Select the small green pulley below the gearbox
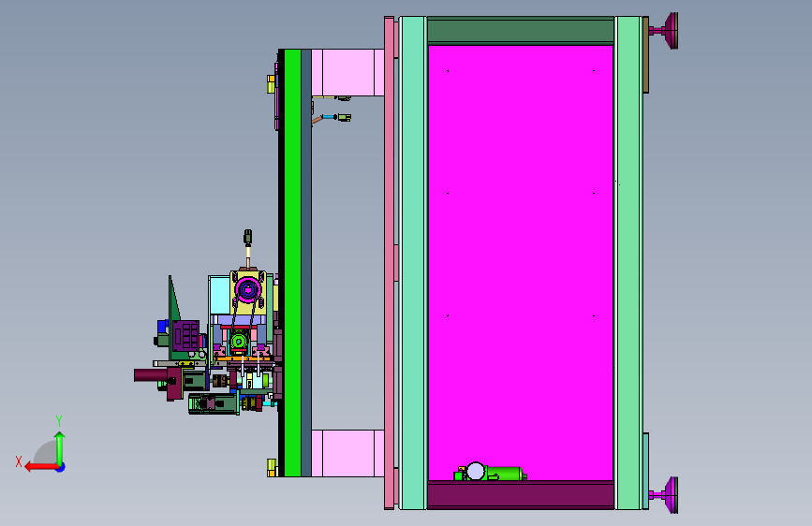 click(239, 342)
